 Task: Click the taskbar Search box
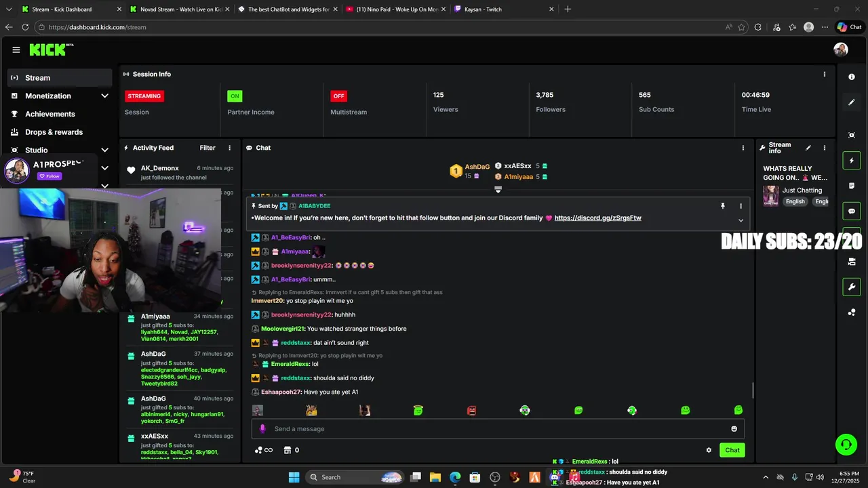click(x=354, y=477)
